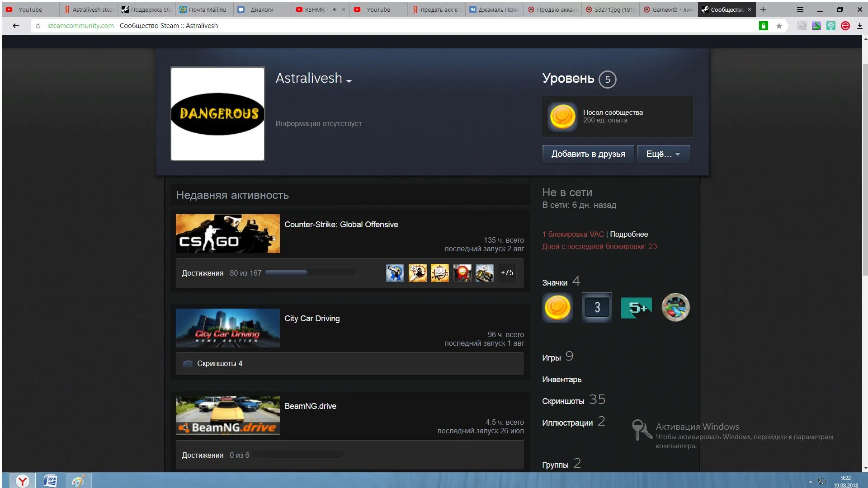Open the City Car Driving banner image
The image size is (868, 488).
(227, 328)
